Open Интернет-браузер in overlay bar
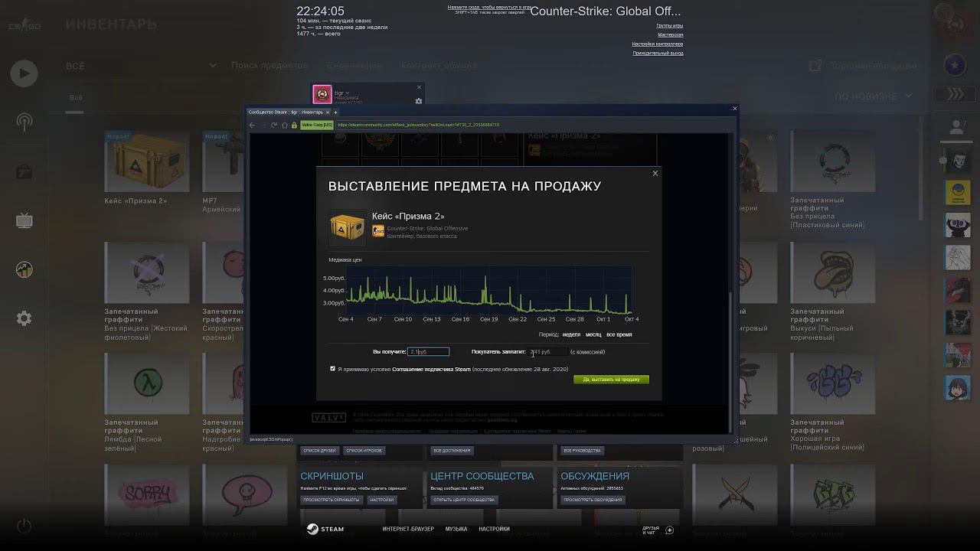Image resolution: width=980 pixels, height=551 pixels. tap(408, 529)
